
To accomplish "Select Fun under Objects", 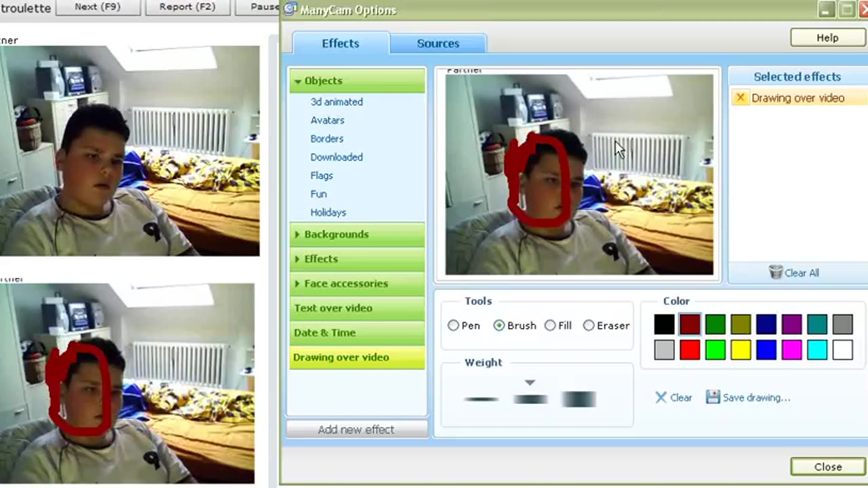I will (318, 194).
